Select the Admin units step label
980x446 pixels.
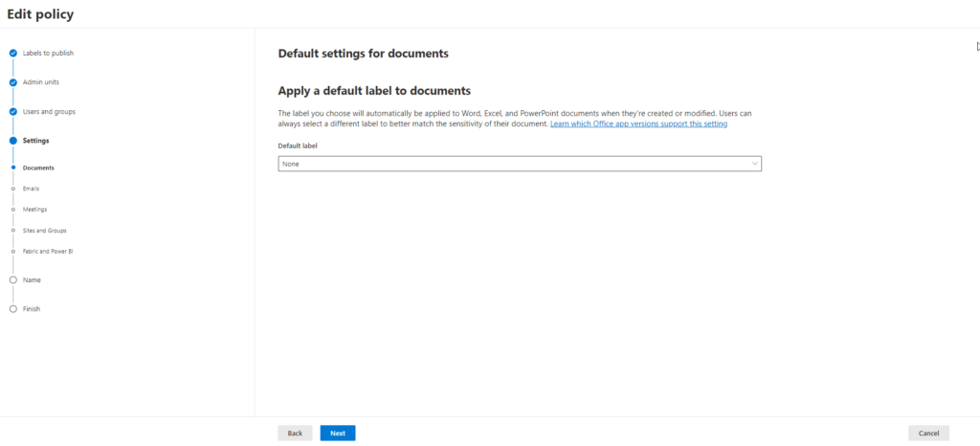coord(41,82)
